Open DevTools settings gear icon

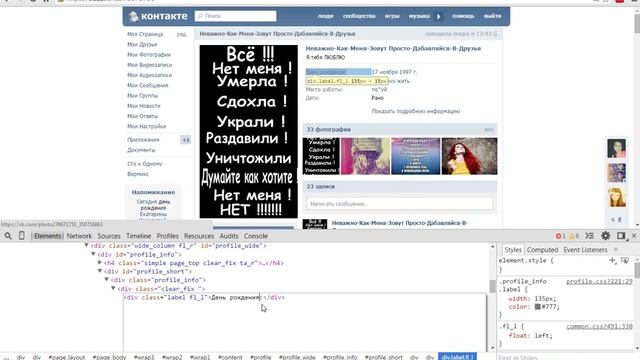(x=606, y=236)
